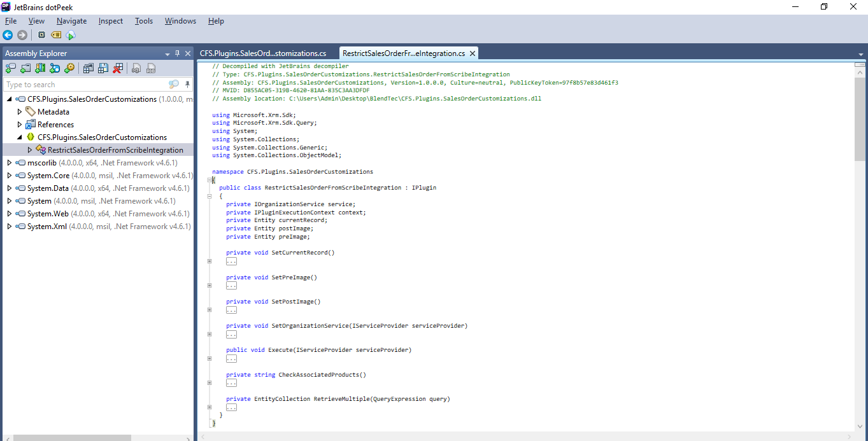868x441 pixels.
Task: Open an assembly file in Assembly Explorer
Action: tap(11, 68)
